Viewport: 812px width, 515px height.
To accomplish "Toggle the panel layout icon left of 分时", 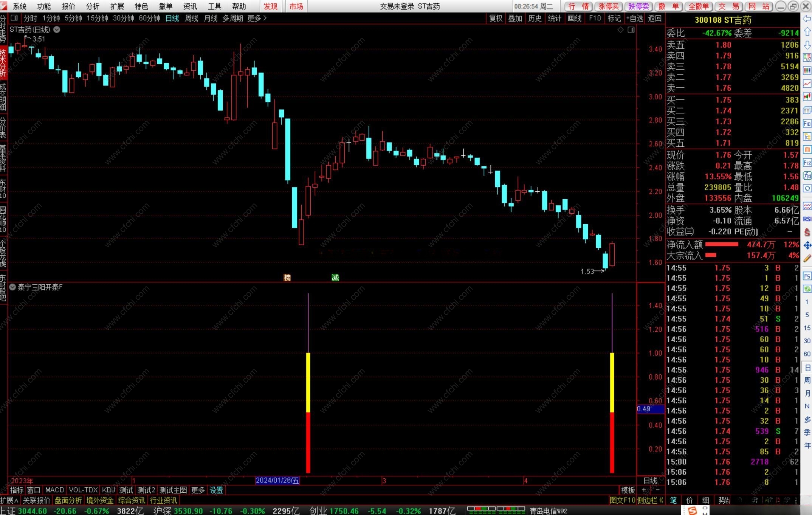I will [14, 18].
